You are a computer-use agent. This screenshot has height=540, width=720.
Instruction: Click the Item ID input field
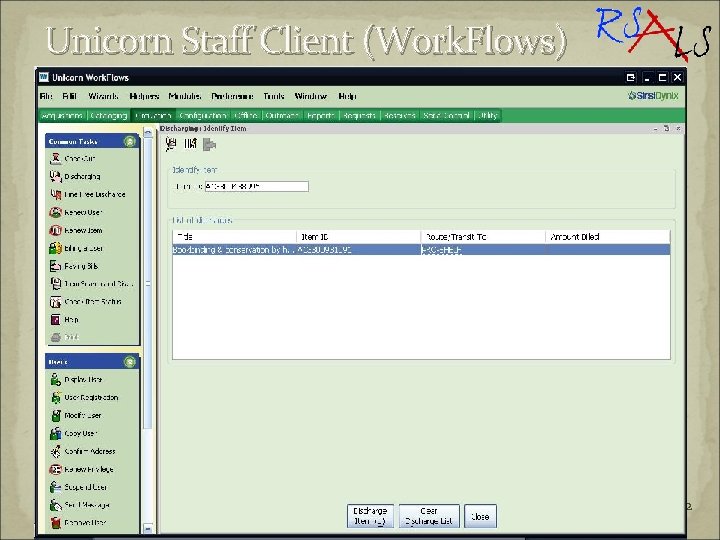tap(257, 186)
